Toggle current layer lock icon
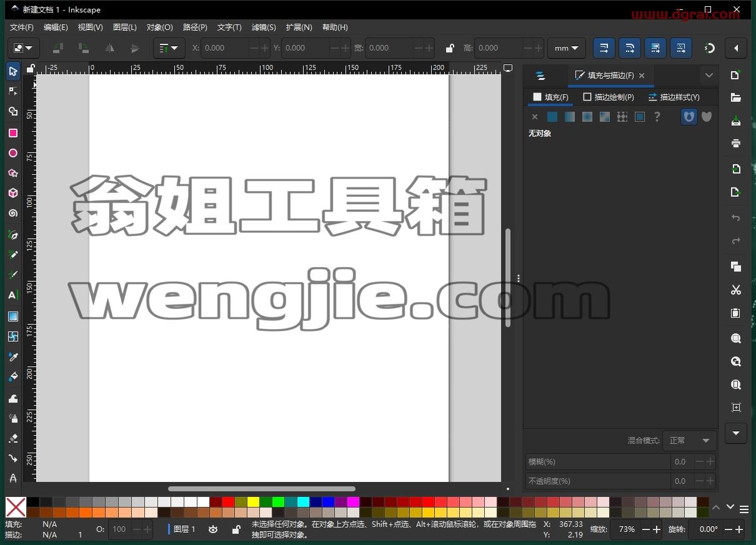 pos(236,529)
